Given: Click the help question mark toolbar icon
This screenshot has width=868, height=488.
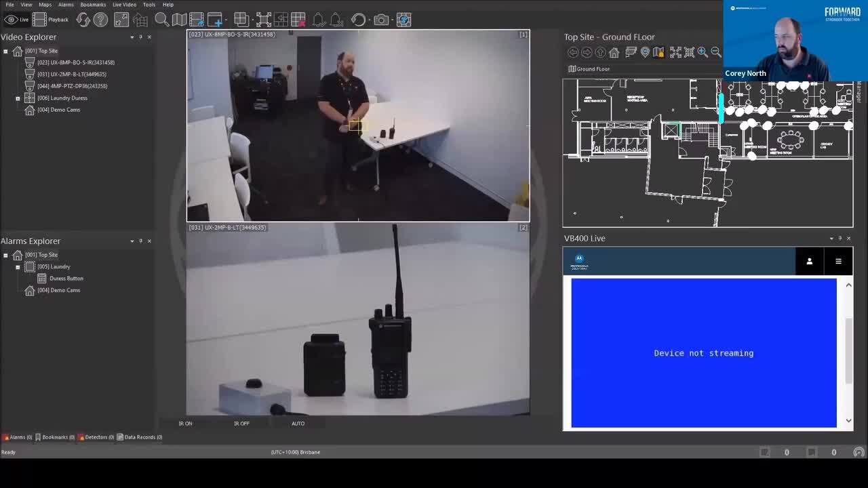Looking at the screenshot, I should click(x=100, y=20).
